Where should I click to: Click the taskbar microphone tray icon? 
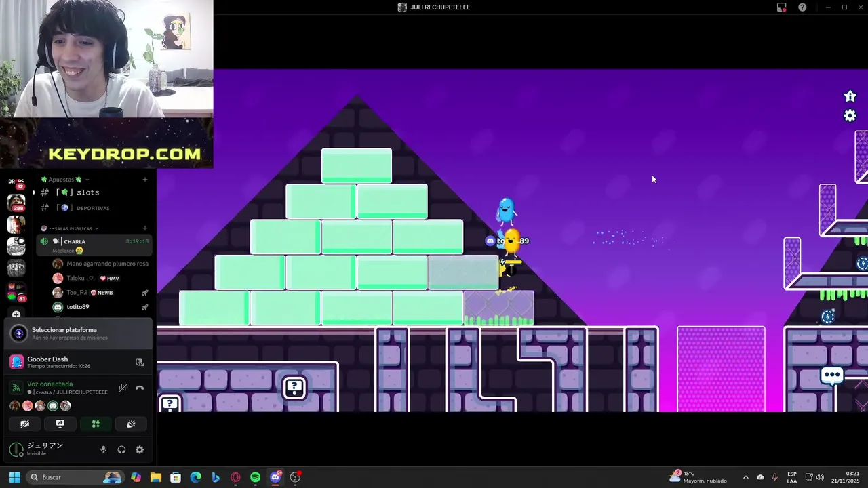tap(774, 477)
